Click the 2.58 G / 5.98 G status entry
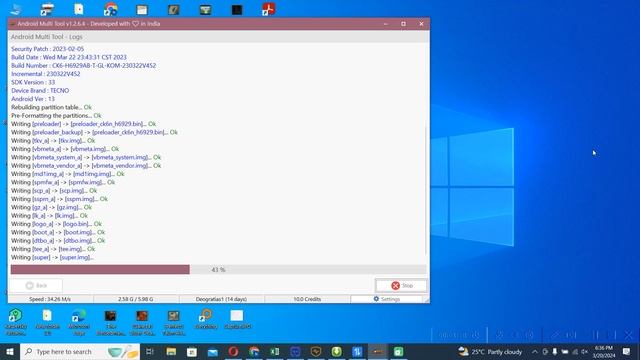The width and height of the screenshot is (640, 360). [x=136, y=299]
